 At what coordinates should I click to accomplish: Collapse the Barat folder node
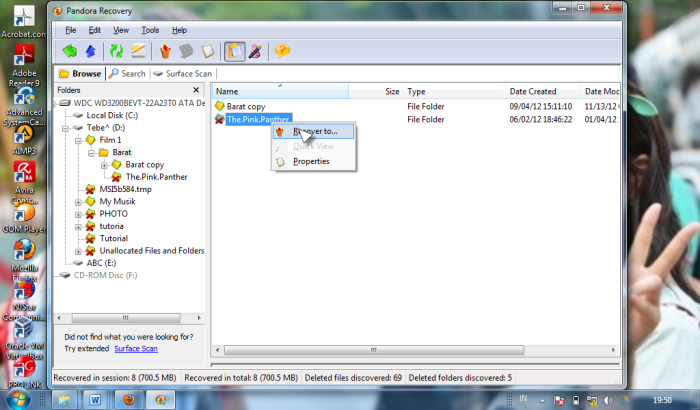(x=91, y=153)
